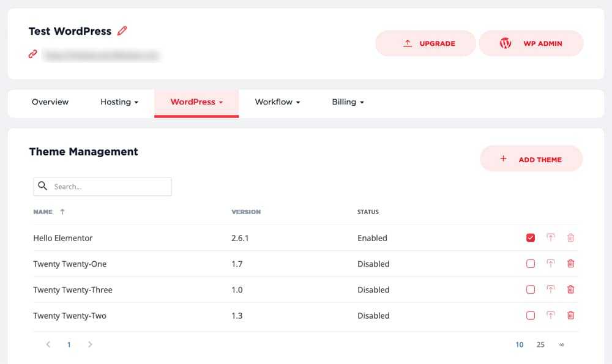This screenshot has width=612, height=364.
Task: Click Disabled status of Twenty Twenty-One
Action: click(373, 264)
